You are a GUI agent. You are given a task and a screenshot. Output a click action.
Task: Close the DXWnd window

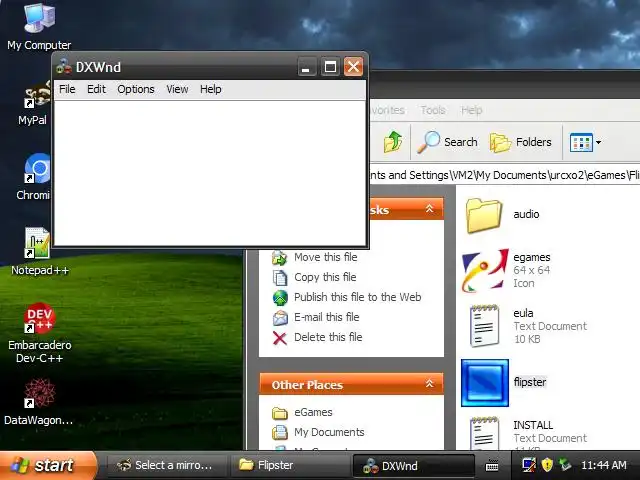pyautogui.click(x=353, y=67)
